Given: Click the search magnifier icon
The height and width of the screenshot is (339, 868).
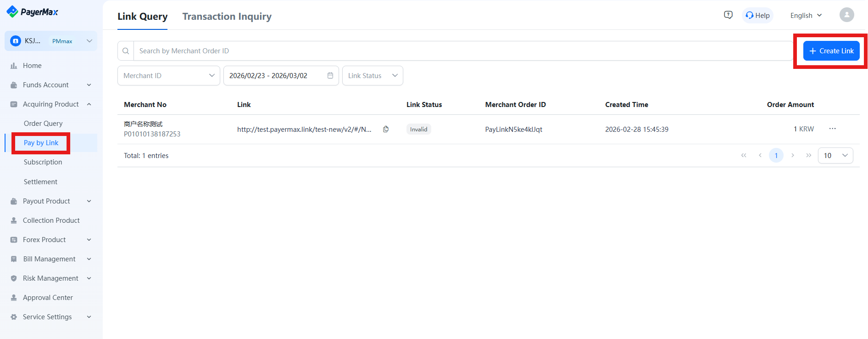Looking at the screenshot, I should [126, 51].
